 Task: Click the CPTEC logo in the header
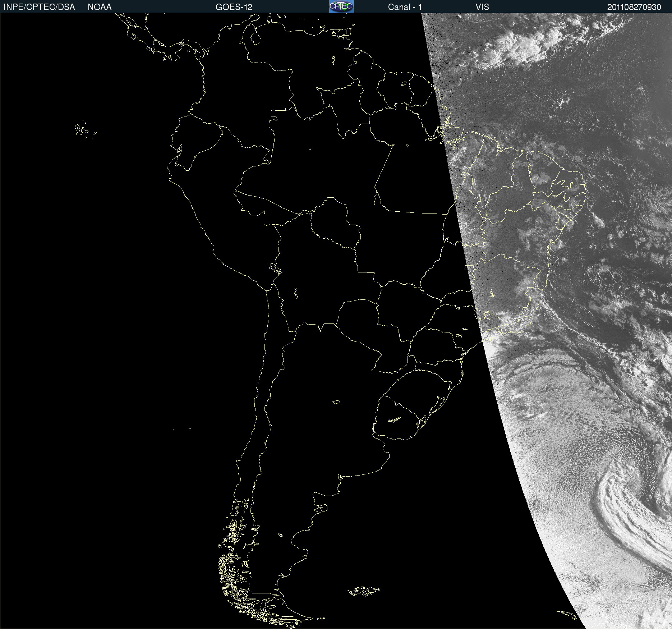(x=341, y=6)
